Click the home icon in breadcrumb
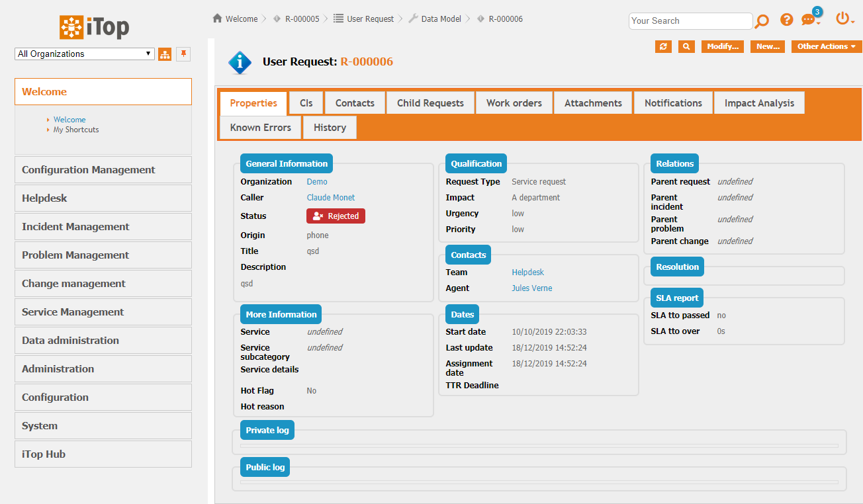This screenshot has height=504, width=863. tap(217, 19)
